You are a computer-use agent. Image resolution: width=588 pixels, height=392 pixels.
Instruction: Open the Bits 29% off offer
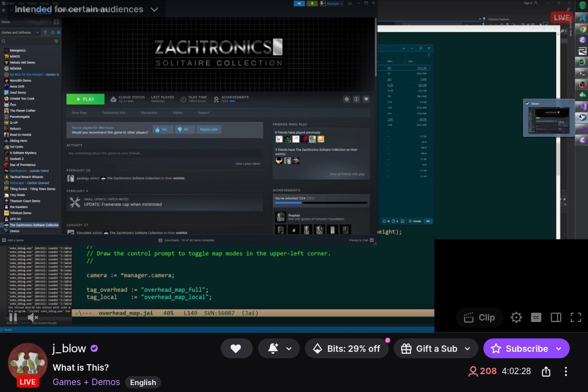(346, 348)
